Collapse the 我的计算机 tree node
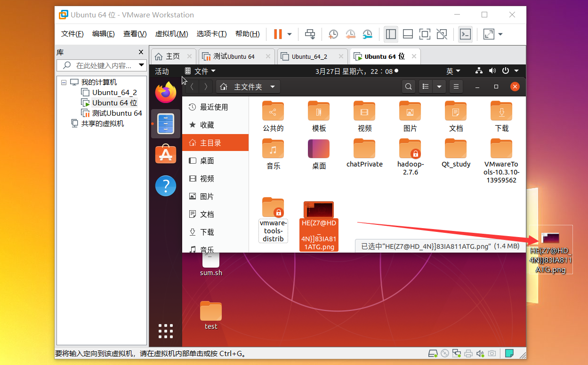 click(64, 82)
